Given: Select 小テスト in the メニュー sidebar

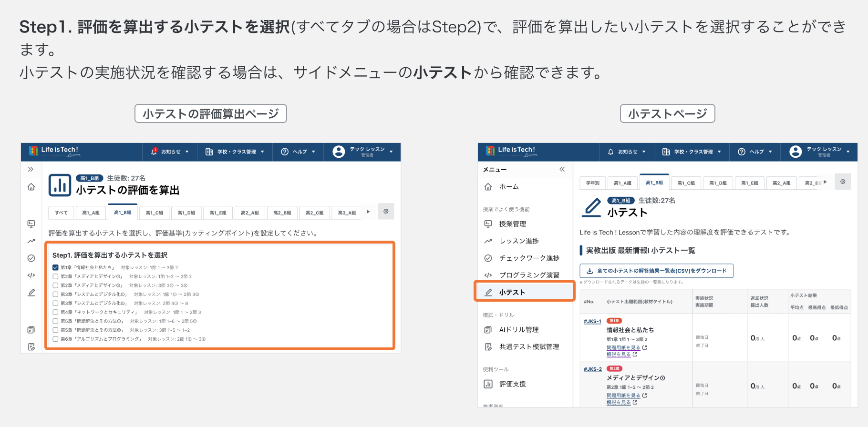Looking at the screenshot, I should (x=525, y=292).
